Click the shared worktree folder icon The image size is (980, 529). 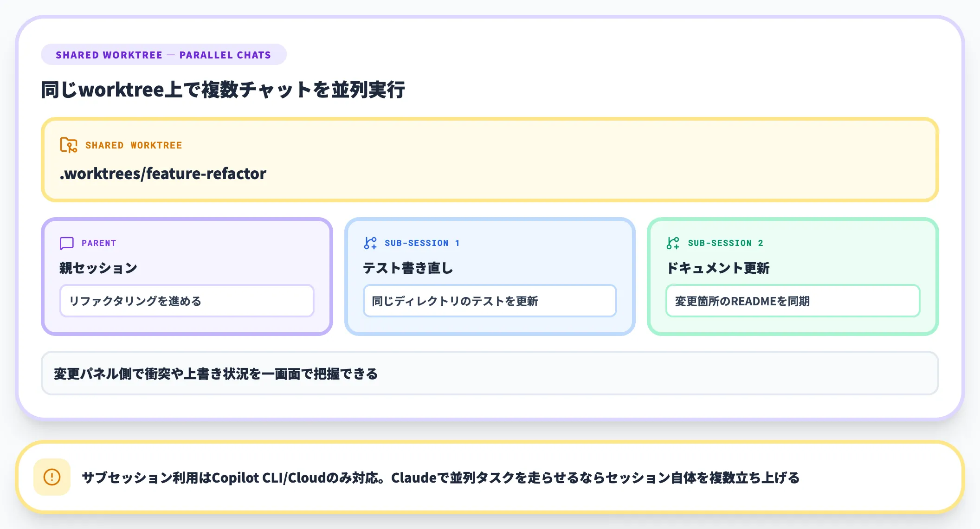point(69,145)
